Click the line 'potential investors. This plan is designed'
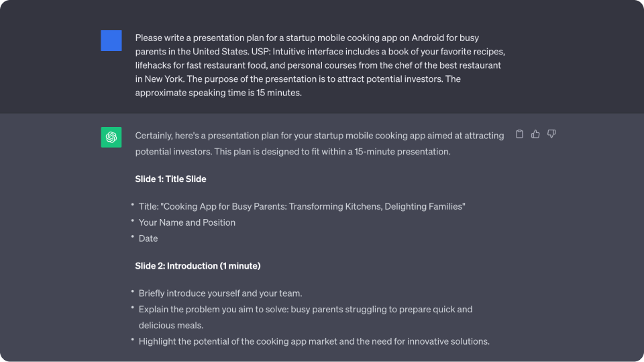 click(293, 152)
